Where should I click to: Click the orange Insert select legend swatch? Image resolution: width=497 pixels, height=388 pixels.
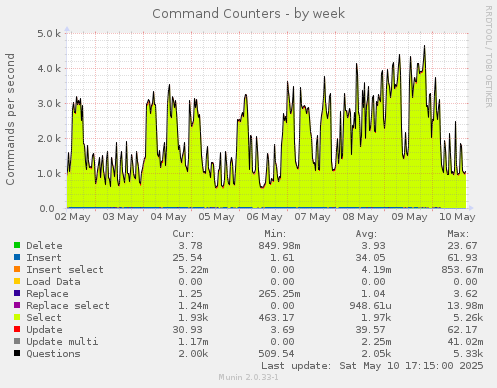click(x=17, y=269)
